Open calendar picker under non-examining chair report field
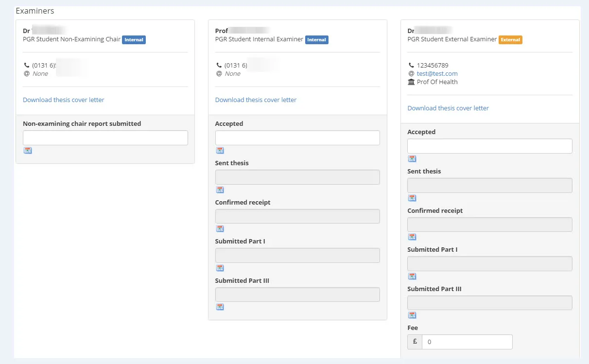The width and height of the screenshot is (589, 364). pos(28,151)
